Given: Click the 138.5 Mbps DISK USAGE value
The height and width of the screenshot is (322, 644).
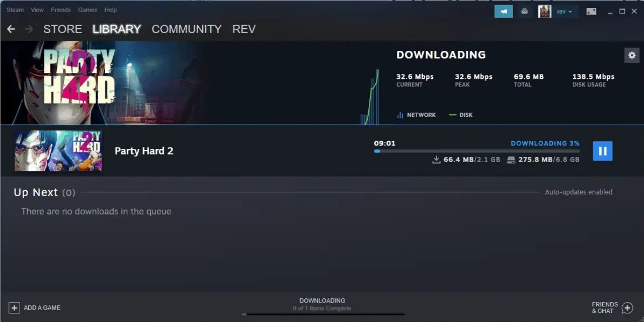Looking at the screenshot, I should [x=594, y=77].
